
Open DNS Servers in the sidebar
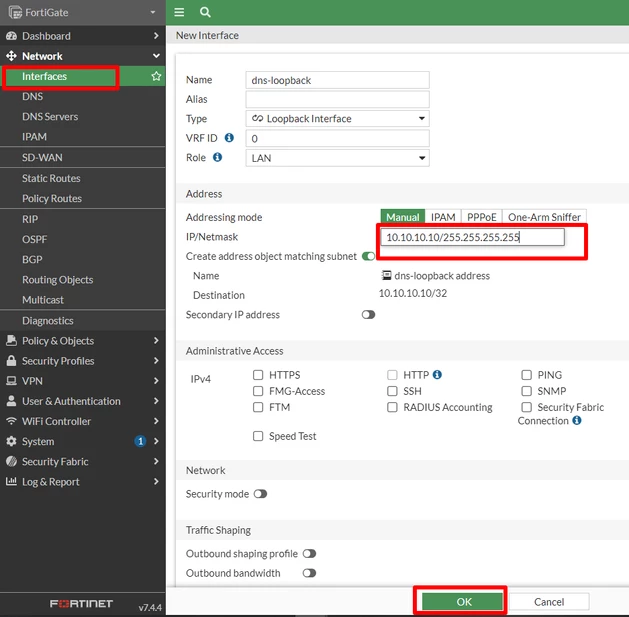pos(50,117)
